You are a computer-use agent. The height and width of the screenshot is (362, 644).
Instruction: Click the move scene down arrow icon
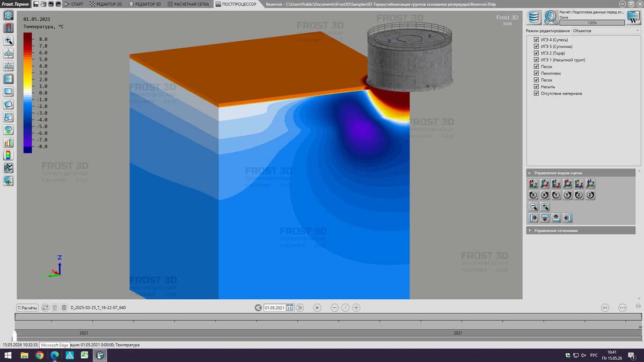[x=545, y=218]
